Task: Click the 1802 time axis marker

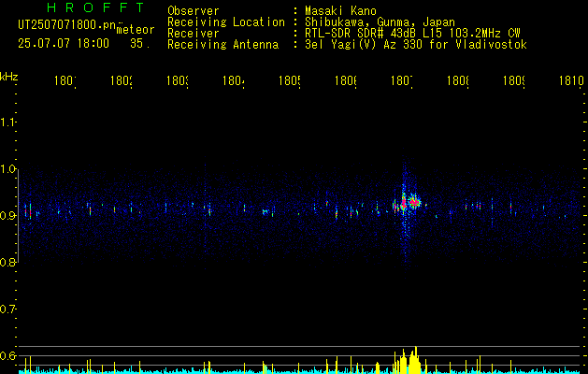Action: click(x=122, y=80)
